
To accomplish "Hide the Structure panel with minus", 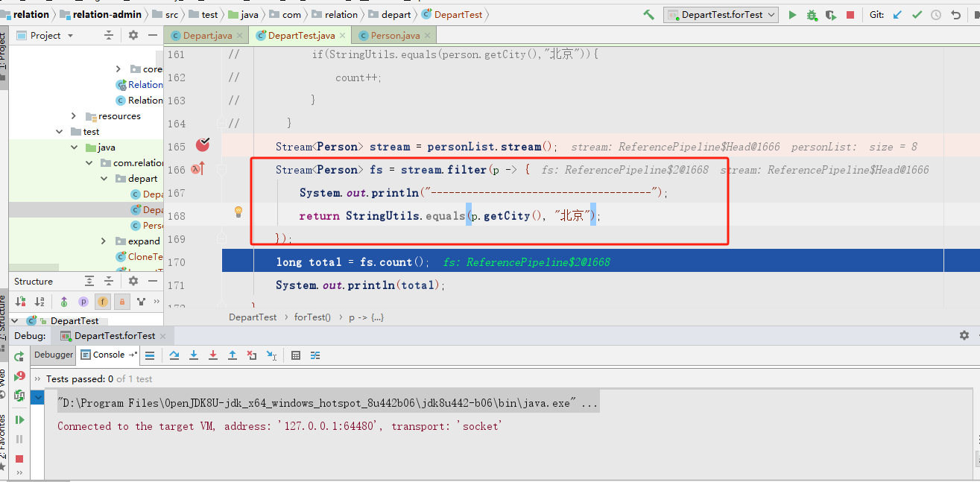I will 154,281.
